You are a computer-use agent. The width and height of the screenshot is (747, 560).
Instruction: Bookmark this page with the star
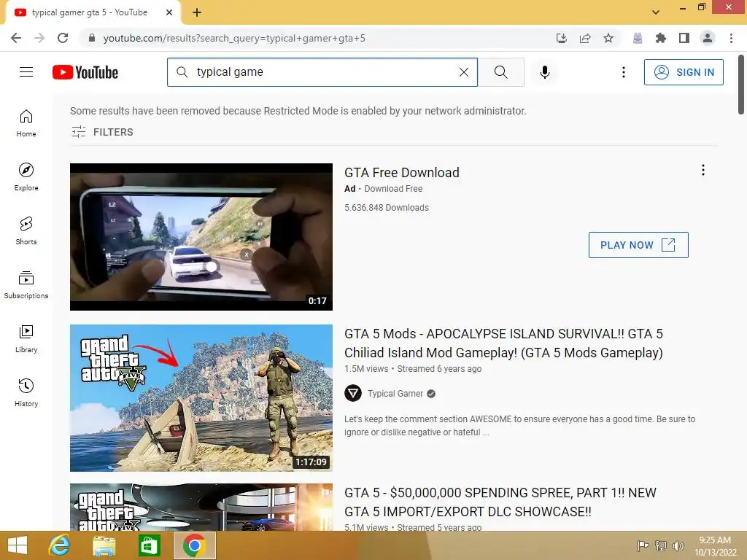pyautogui.click(x=608, y=38)
